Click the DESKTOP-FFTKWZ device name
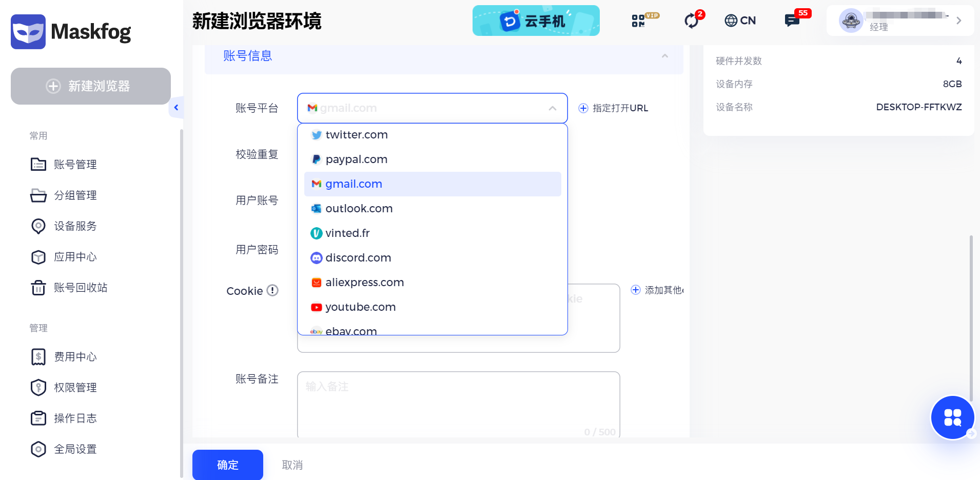980x480 pixels. [x=919, y=107]
